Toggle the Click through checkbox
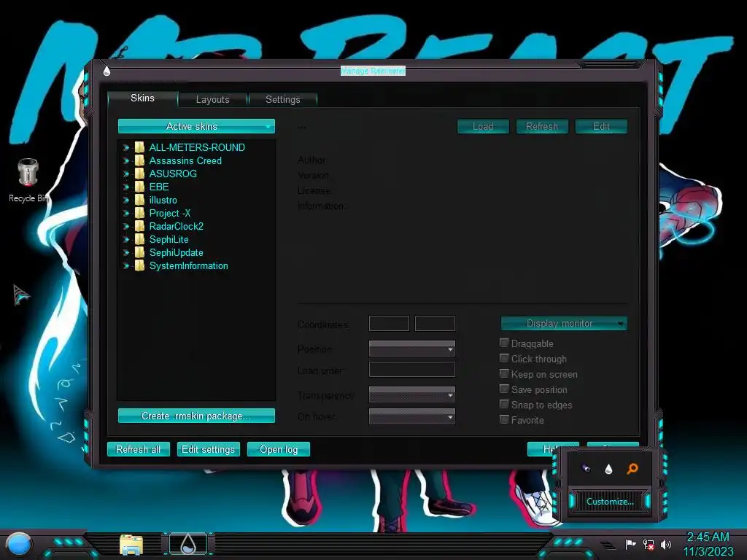Image resolution: width=747 pixels, height=560 pixels. [504, 358]
